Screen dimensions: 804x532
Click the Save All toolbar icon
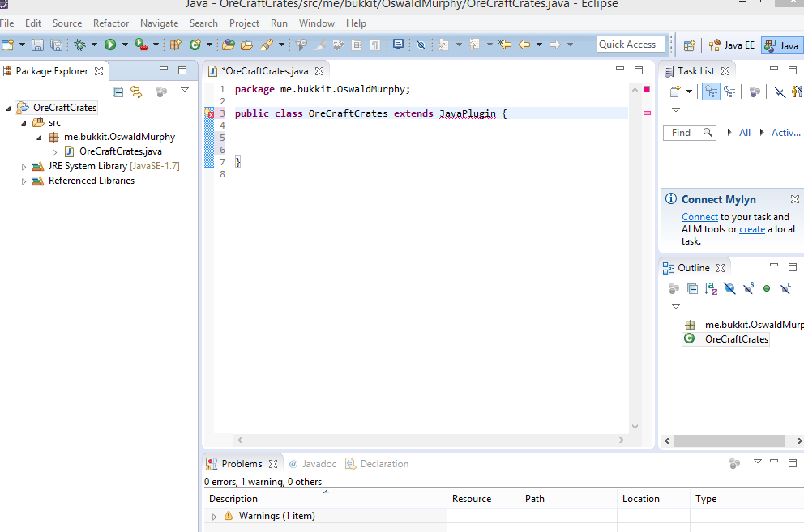(57, 45)
